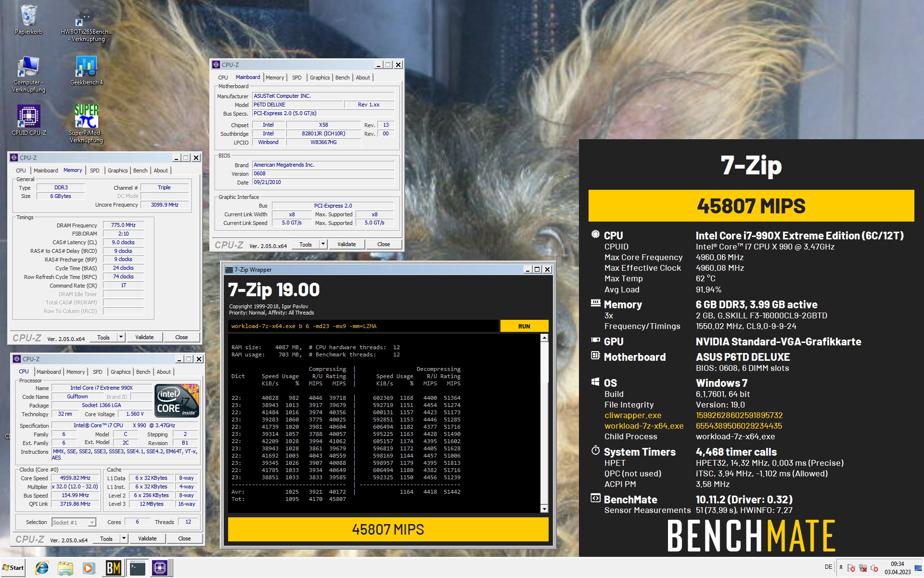Click the Start button on the taskbar
Image resolution: width=924 pixels, height=578 pixels.
click(x=13, y=567)
